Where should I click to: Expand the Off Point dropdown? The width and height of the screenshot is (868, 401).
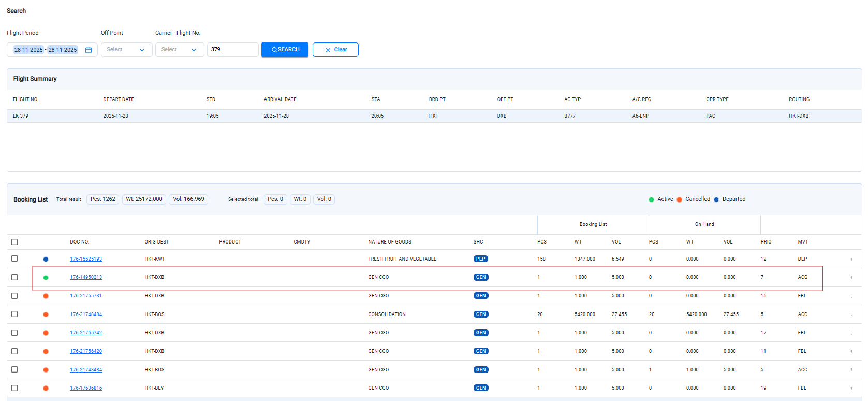[x=126, y=50]
